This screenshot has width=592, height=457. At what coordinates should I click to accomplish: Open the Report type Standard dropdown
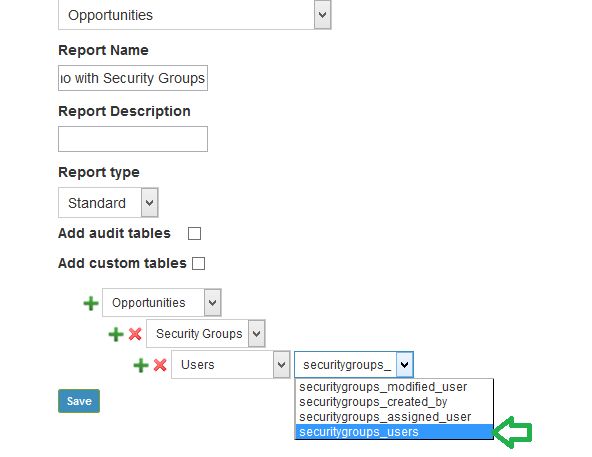click(x=108, y=203)
